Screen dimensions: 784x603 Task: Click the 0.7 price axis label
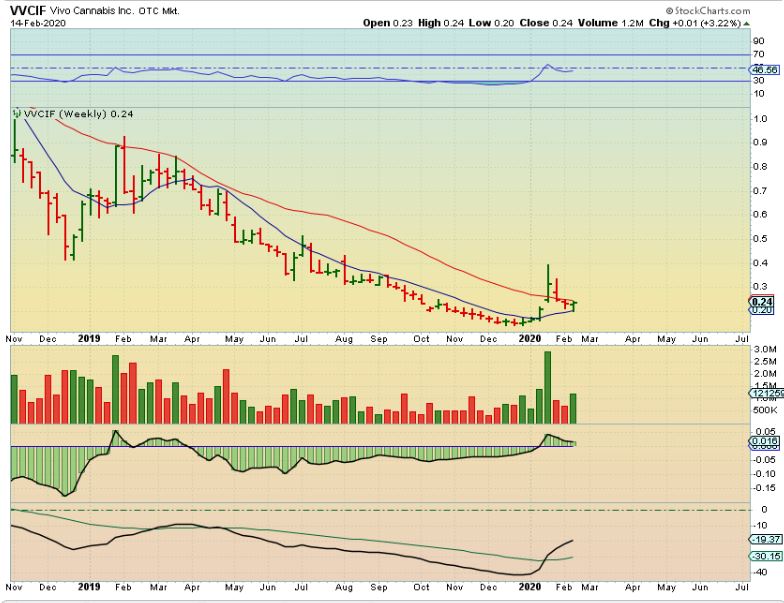click(762, 190)
